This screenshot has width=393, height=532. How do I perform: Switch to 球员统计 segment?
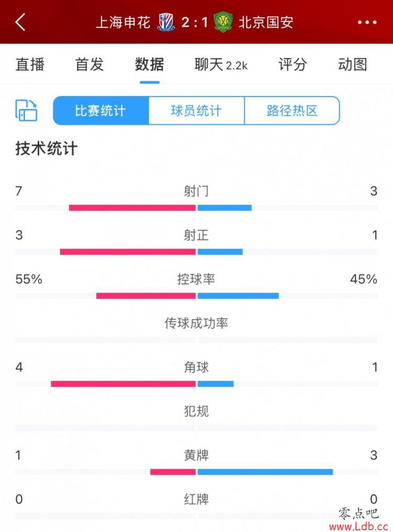[x=196, y=111]
